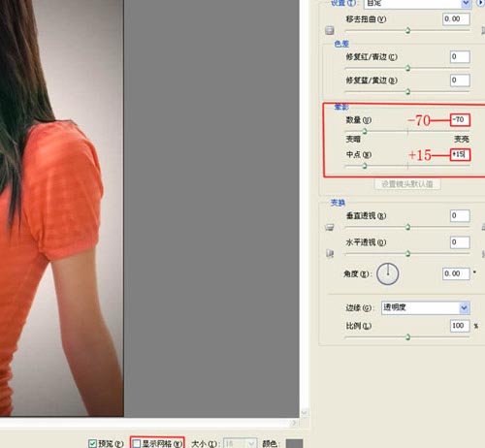
Task: Click the barrel distortion icon beside the remove-distortion slider
Action: pos(330,31)
